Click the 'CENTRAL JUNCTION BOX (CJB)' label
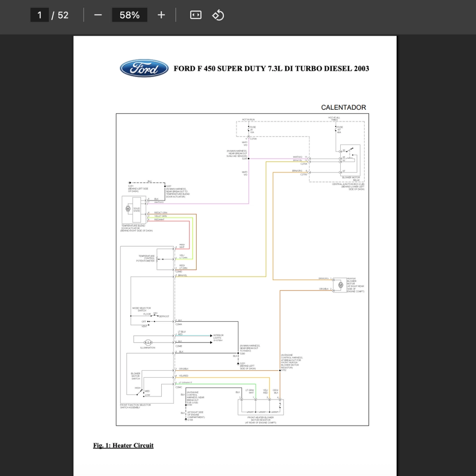Screen dimensions: 476x476 [348, 184]
